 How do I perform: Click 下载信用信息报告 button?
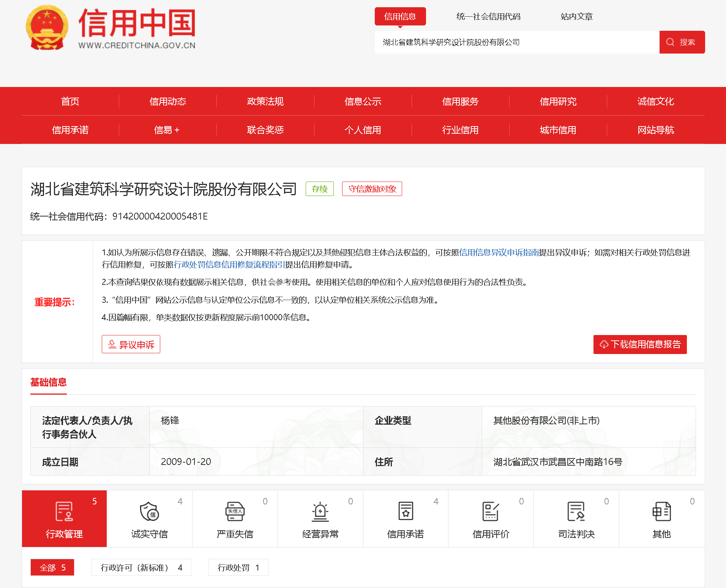coord(640,345)
